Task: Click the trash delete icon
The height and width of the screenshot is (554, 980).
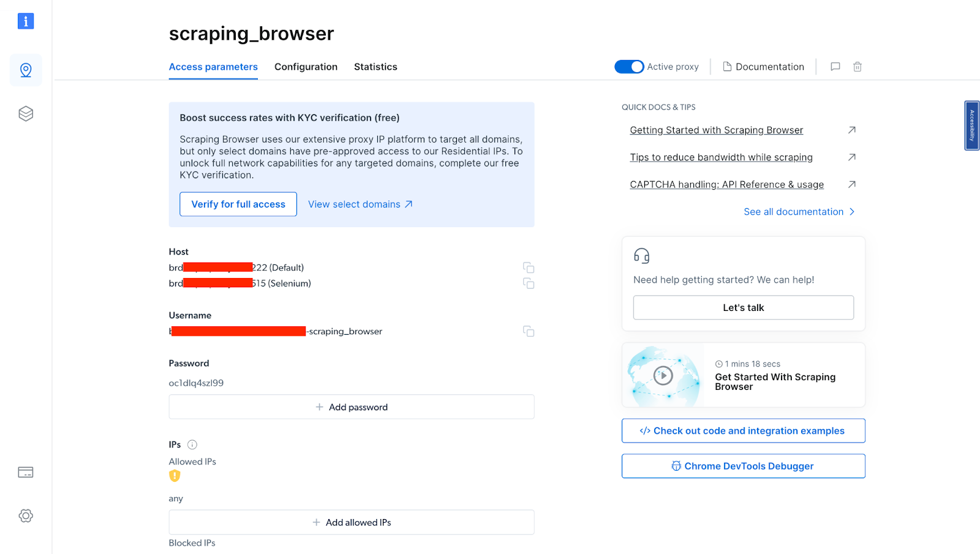Action: tap(858, 67)
